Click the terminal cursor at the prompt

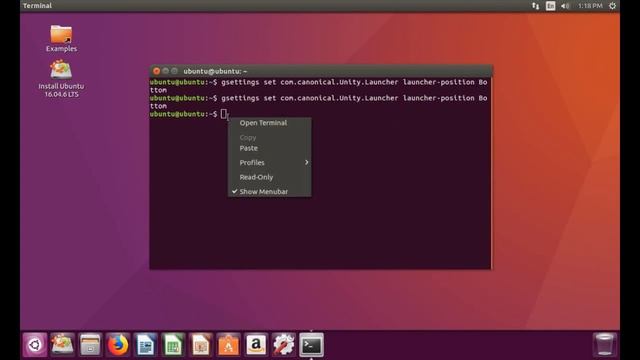223,114
